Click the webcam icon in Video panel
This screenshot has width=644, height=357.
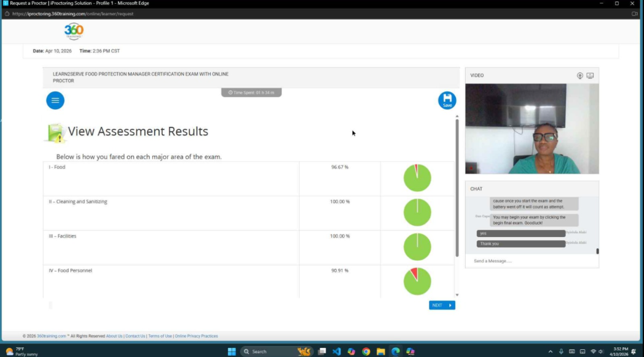[580, 76]
